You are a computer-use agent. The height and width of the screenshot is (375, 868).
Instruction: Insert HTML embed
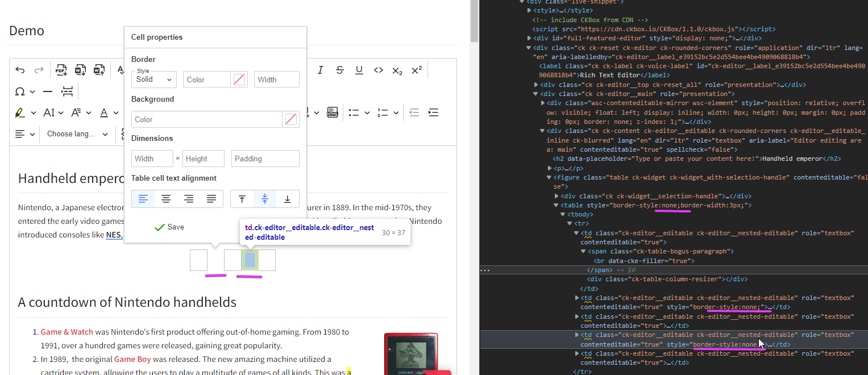333,113
